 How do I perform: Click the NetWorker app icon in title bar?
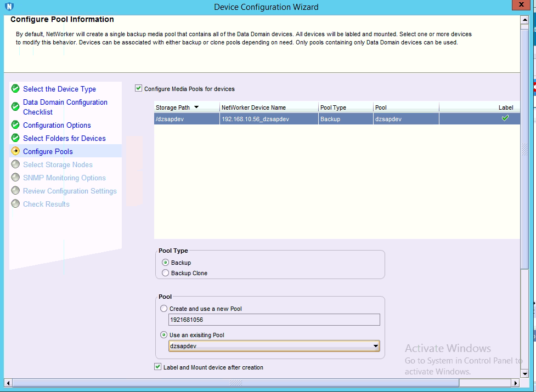point(8,7)
